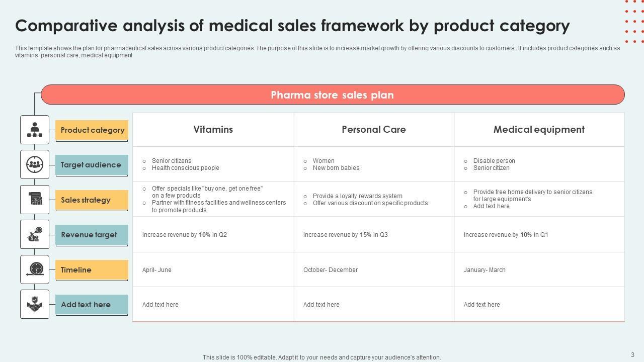Viewport: 644px width, 362px height.
Task: Select the Medical equipment column header
Action: pos(539,130)
